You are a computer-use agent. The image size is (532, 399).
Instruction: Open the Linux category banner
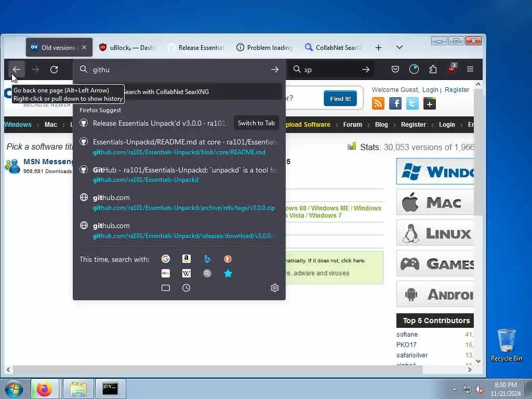click(435, 233)
